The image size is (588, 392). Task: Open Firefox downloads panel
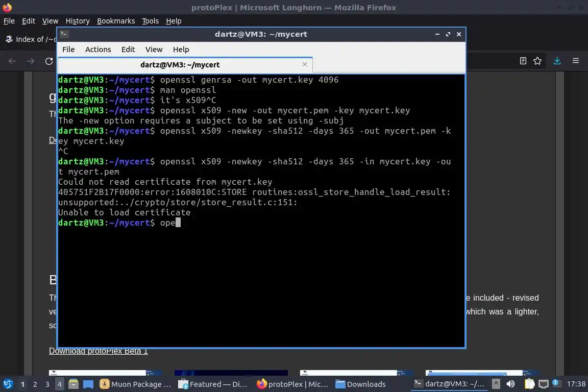click(x=557, y=61)
